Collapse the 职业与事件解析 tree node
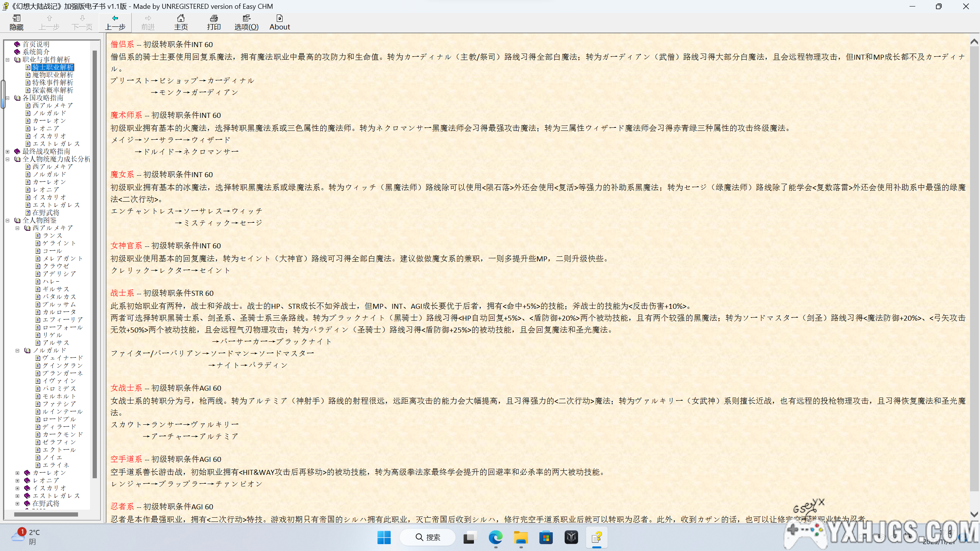 click(8, 60)
